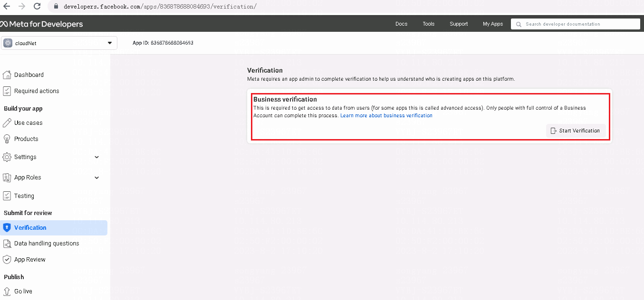This screenshot has width=644, height=300.
Task: Click the Go live rocket icon
Action: 7,291
